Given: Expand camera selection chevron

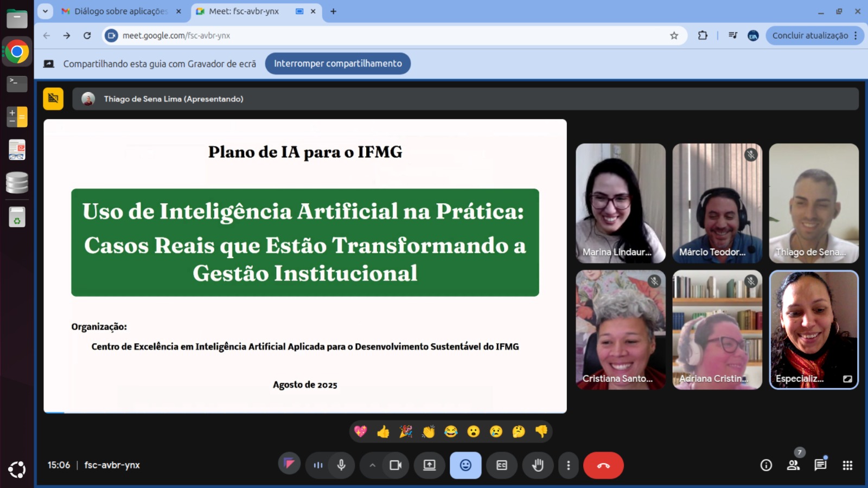Looking at the screenshot, I should (x=372, y=465).
